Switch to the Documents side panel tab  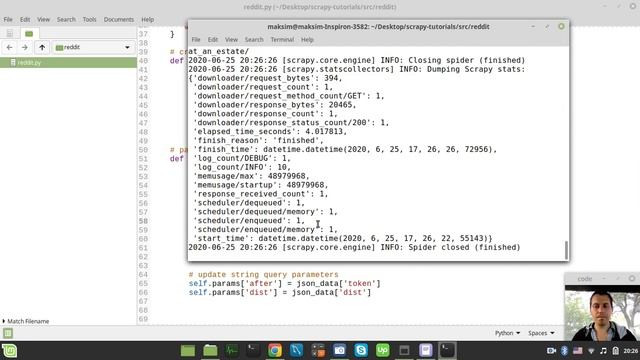coord(9,33)
